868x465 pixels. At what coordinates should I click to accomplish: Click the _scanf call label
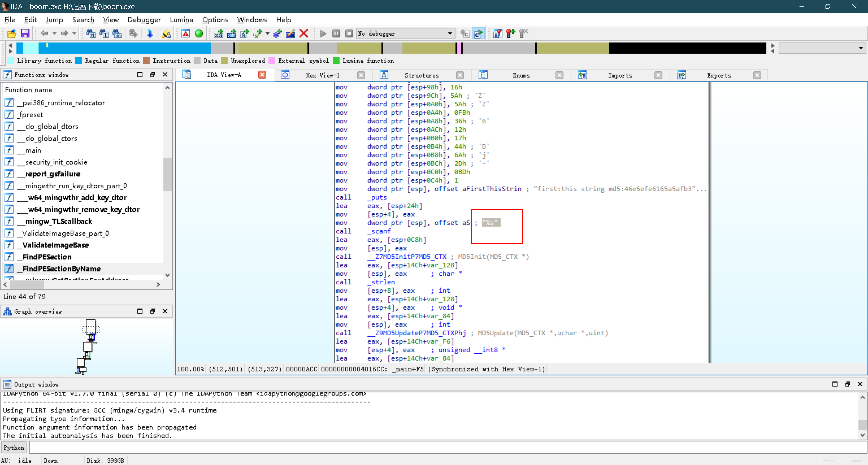[378, 231]
